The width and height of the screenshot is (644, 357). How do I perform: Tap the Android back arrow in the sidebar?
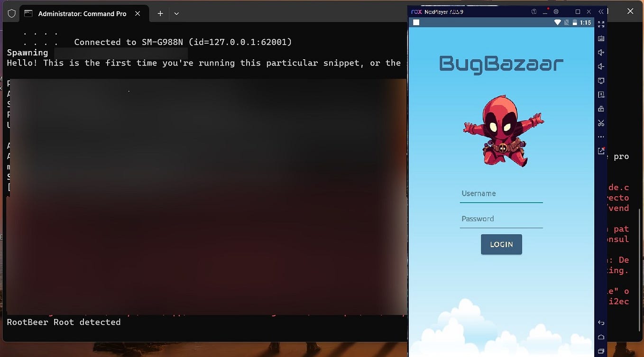(x=601, y=322)
